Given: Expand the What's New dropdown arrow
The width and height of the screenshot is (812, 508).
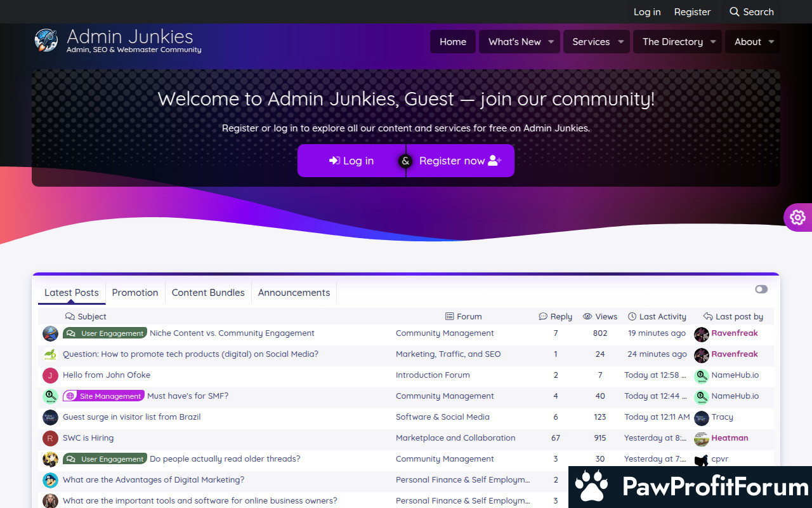Looking at the screenshot, I should tap(551, 42).
